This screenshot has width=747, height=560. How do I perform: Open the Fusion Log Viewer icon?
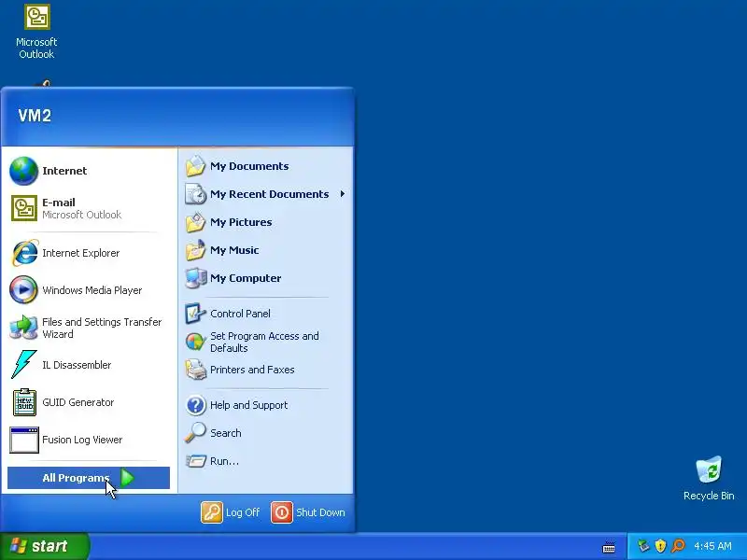tap(24, 440)
